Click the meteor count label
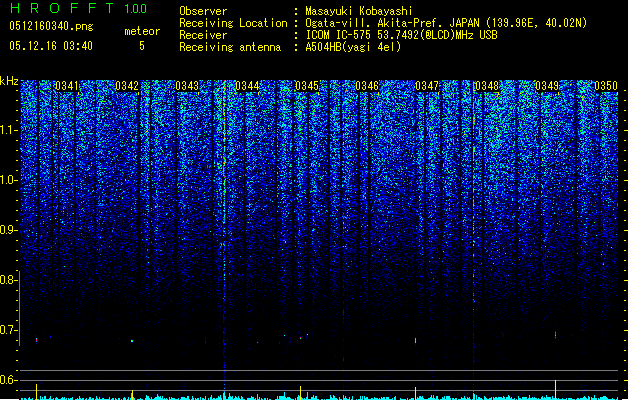The image size is (629, 400). coord(142,31)
